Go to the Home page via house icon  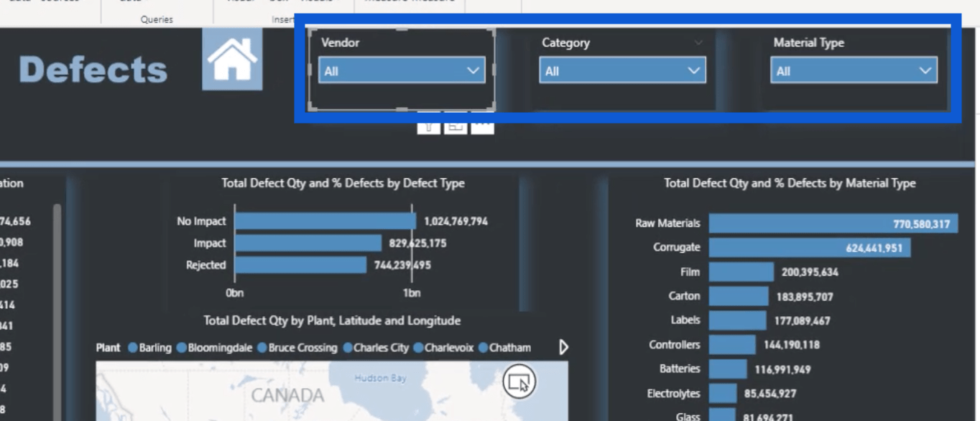[x=232, y=60]
